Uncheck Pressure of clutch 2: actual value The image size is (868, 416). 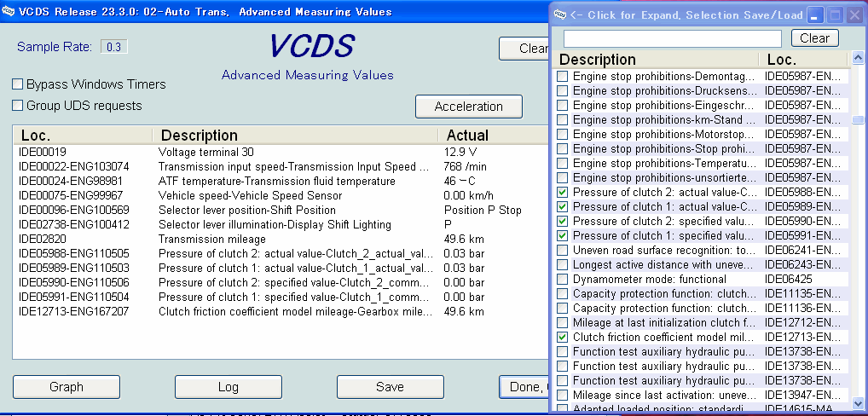click(x=562, y=192)
